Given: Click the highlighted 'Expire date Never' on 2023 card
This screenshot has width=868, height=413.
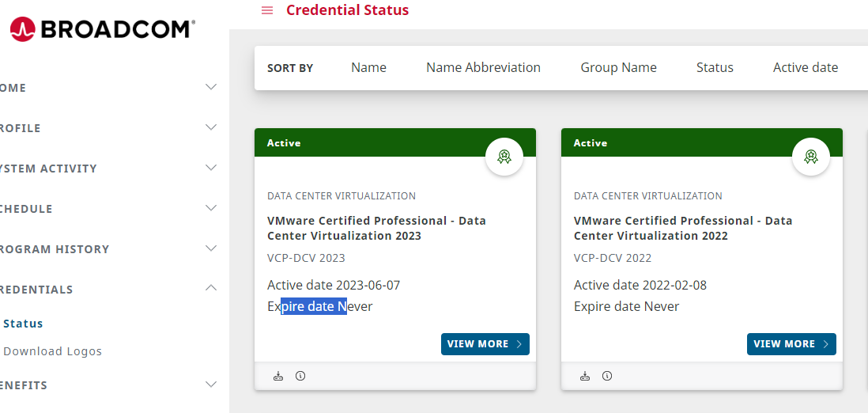Looking at the screenshot, I should [320, 306].
